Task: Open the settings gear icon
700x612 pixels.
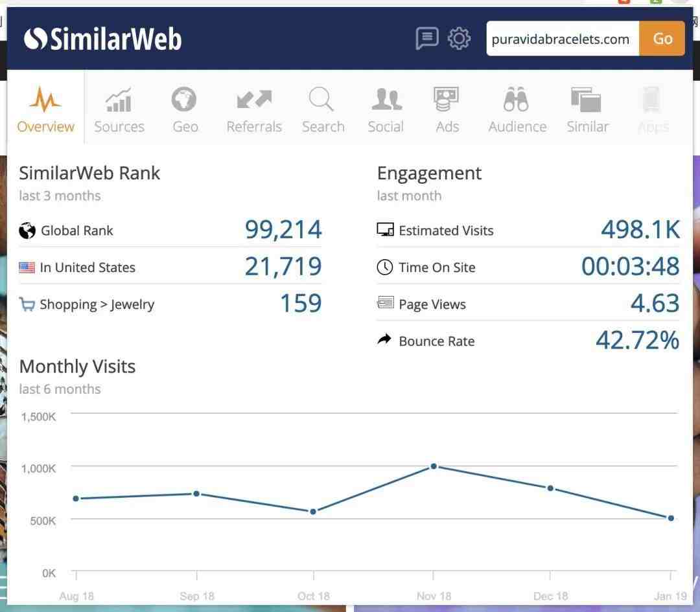Action: (459, 38)
